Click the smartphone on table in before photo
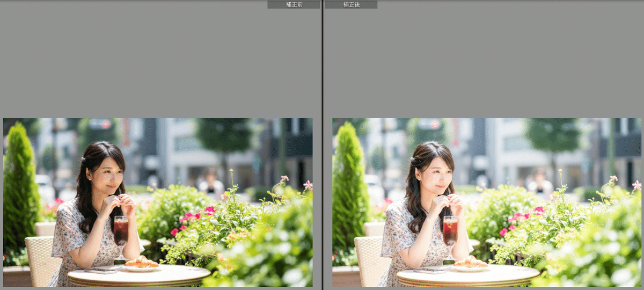Image resolution: width=644 pixels, height=290 pixels. click(100, 271)
